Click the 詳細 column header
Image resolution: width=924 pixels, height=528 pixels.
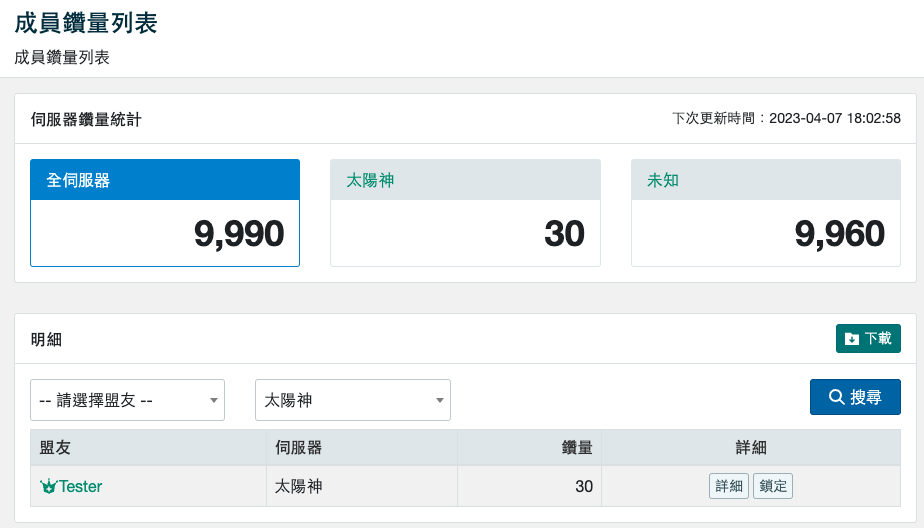click(x=750, y=448)
